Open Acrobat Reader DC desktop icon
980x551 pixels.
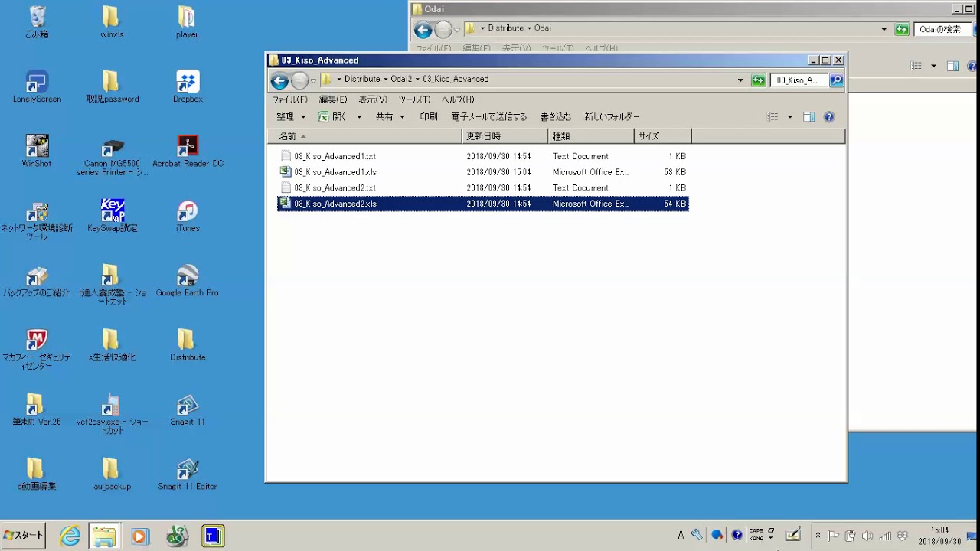pyautogui.click(x=188, y=152)
